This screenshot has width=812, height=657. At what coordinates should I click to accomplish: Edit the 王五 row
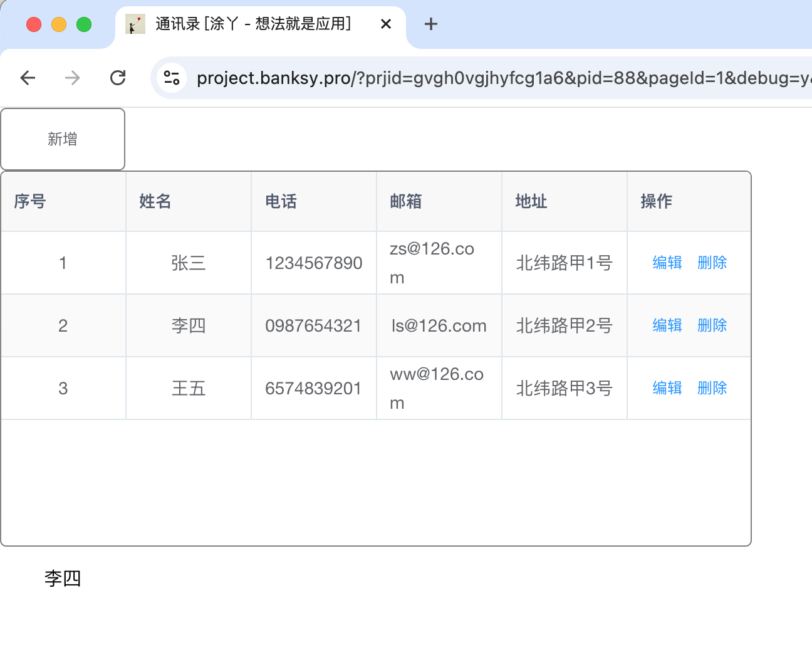point(667,388)
